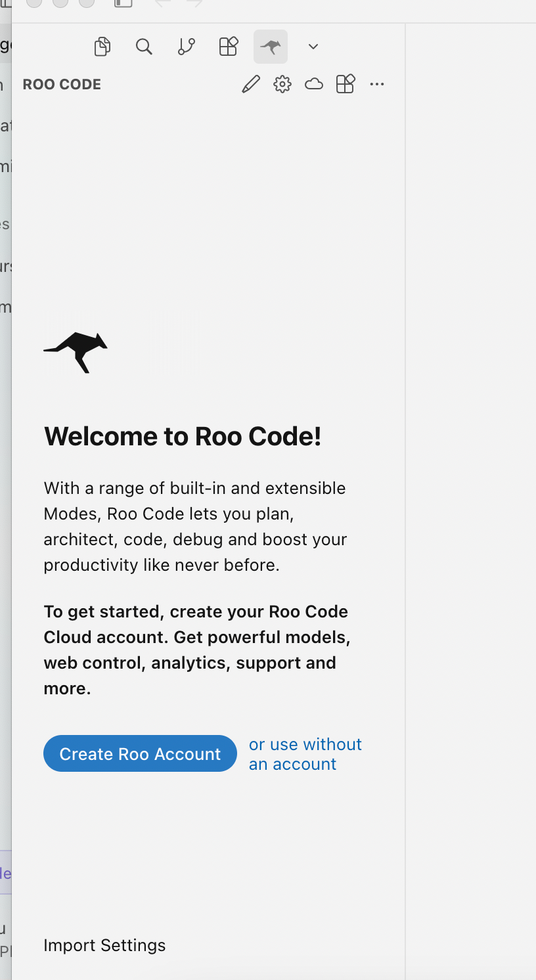Click the Create Roo Account button
The height and width of the screenshot is (980, 536).
[x=140, y=753]
